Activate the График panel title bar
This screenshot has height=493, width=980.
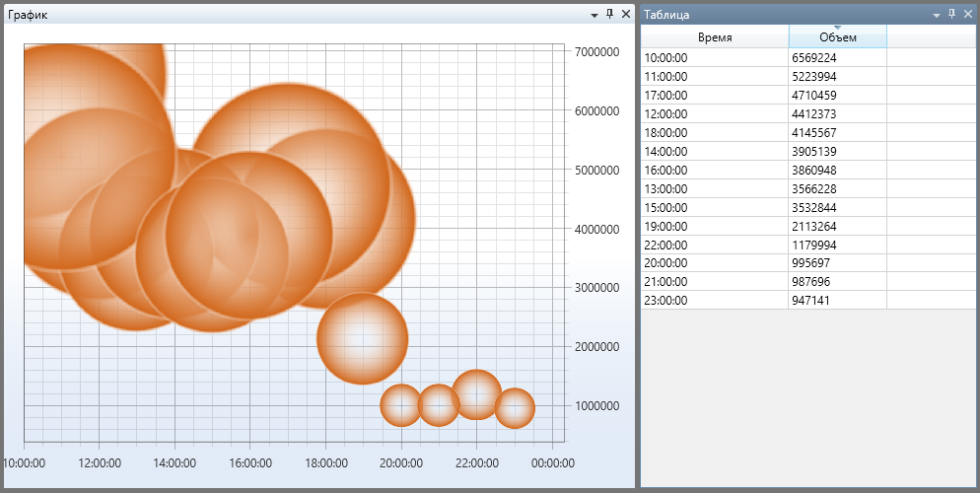[296, 15]
